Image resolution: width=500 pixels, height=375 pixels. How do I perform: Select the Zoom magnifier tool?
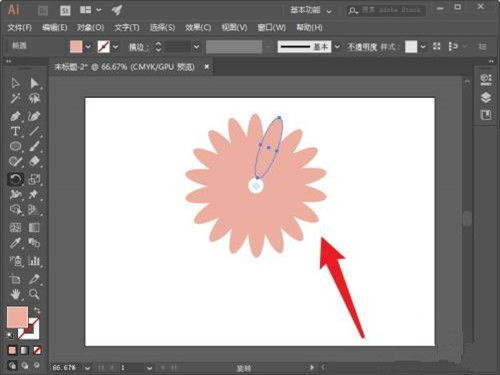point(34,294)
